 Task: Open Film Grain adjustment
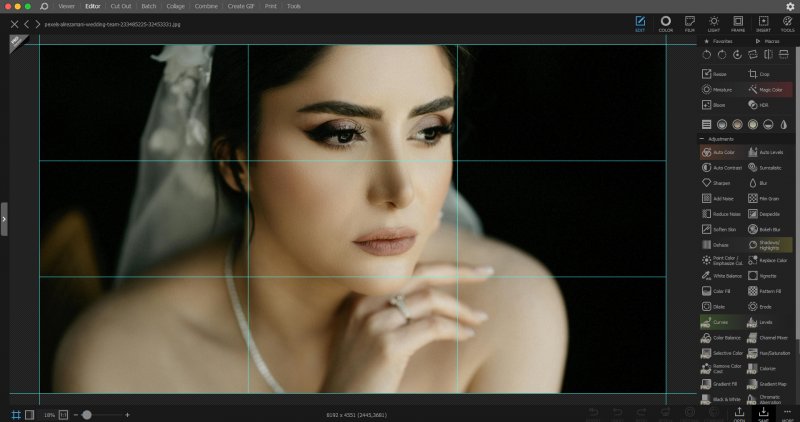tap(764, 198)
